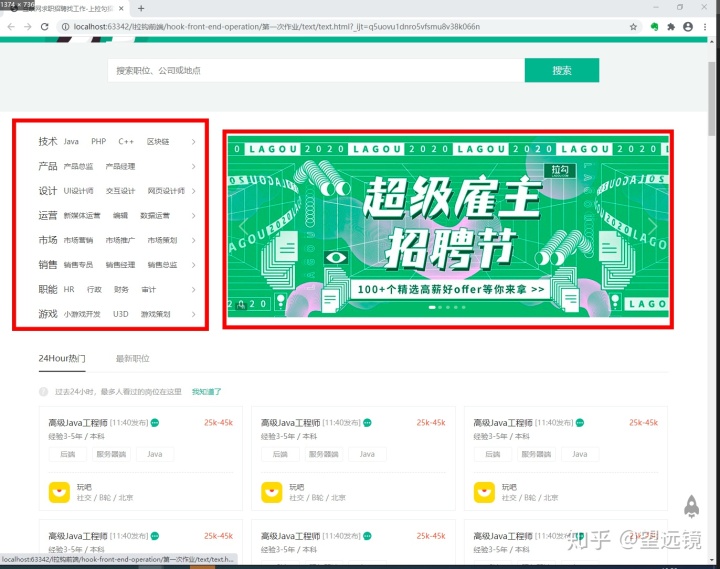The image size is (720, 569).
Task: Expand the 销售 category chevron
Action: [193, 265]
